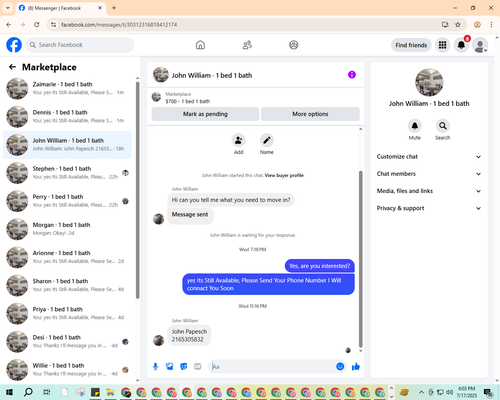Open the notifications bell icon
This screenshot has width=500, height=400.
461,45
